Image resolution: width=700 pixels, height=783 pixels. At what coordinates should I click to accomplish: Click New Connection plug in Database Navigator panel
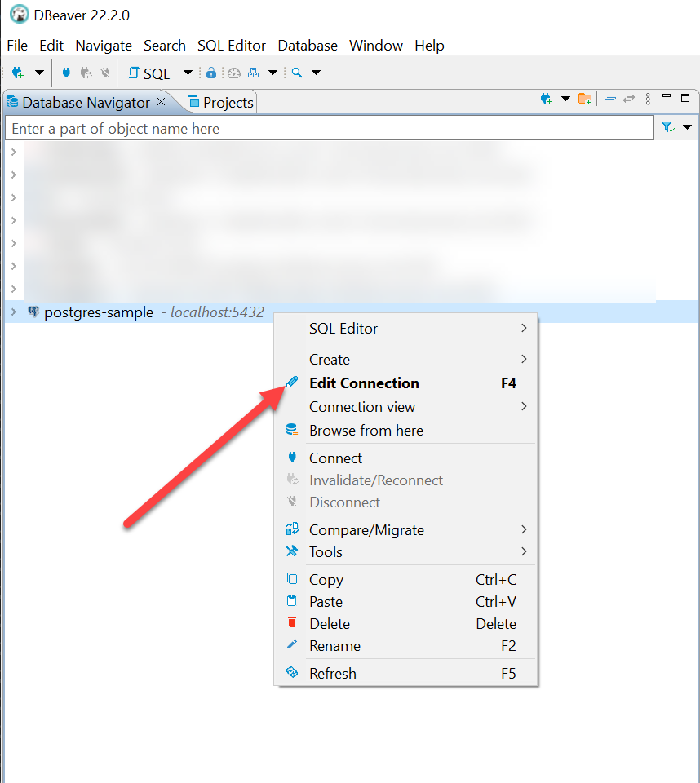tap(546, 99)
